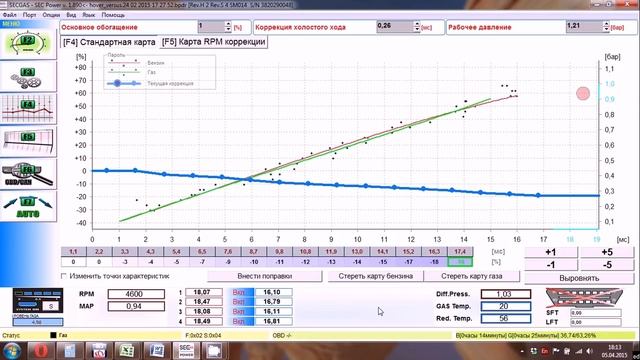
Task: Click Стереть карту бензина button
Action: point(376,276)
